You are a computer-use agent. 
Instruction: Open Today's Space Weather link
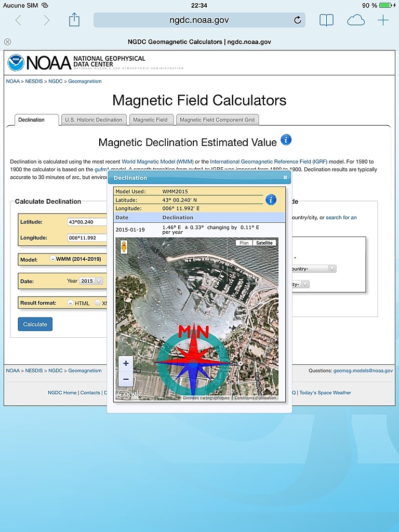(x=325, y=393)
